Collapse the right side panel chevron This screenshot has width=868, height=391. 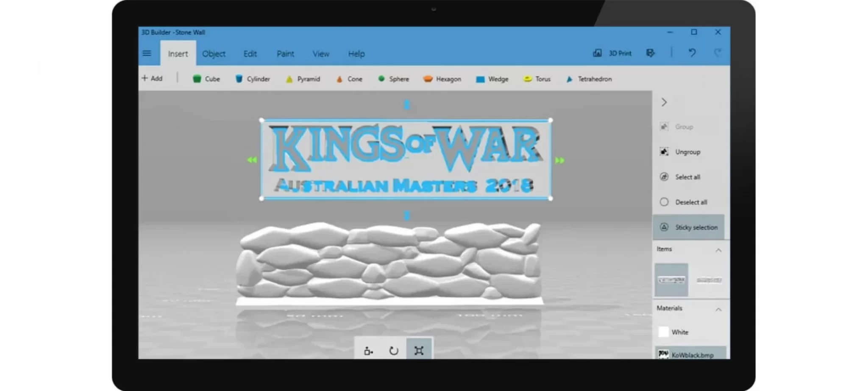[x=664, y=102]
